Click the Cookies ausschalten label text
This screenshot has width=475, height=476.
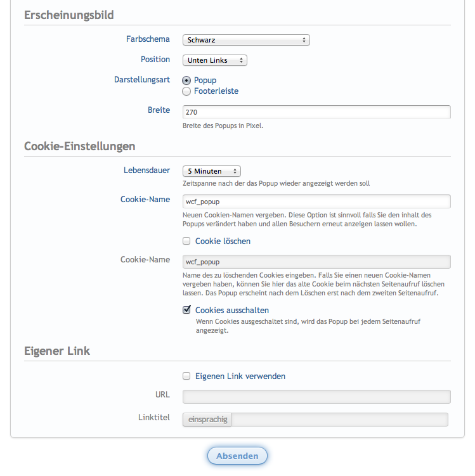point(232,311)
